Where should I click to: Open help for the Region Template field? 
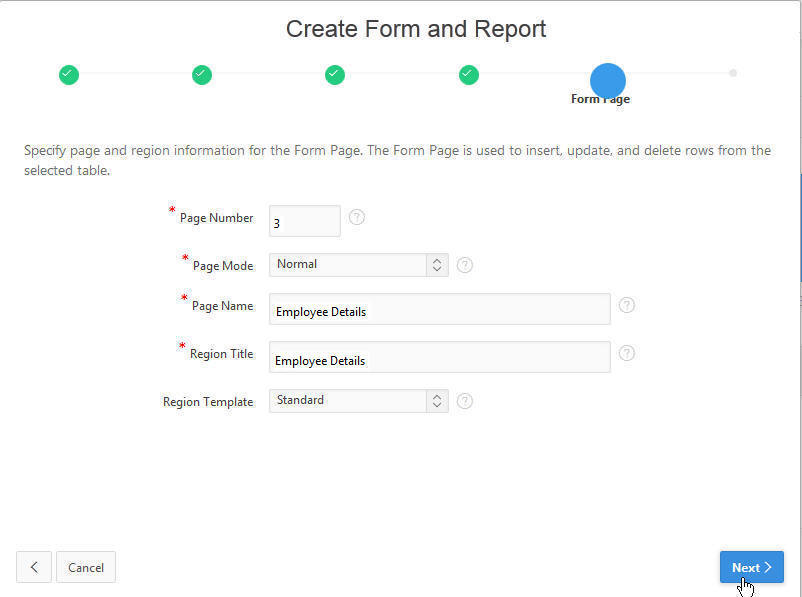click(x=464, y=401)
